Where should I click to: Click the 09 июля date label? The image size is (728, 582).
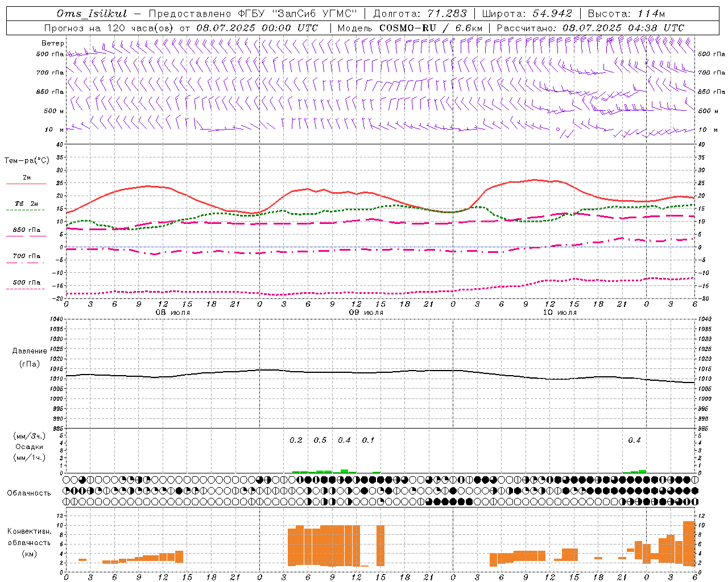click(x=366, y=313)
